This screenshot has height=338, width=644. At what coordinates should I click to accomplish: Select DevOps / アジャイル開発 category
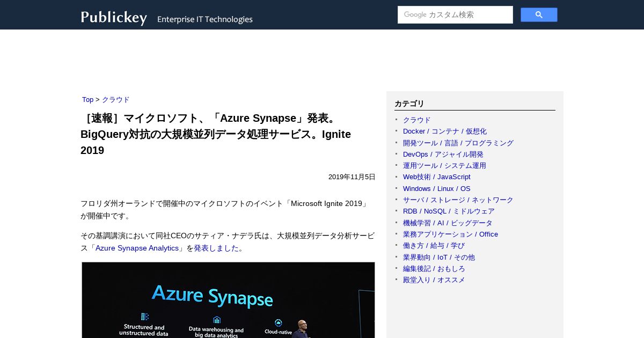[443, 155]
